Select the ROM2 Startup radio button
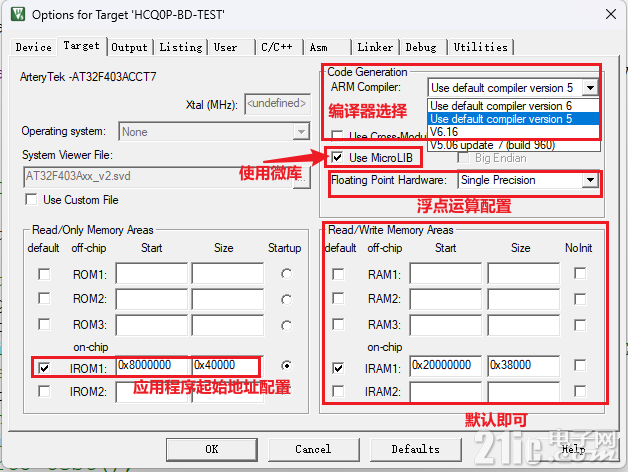The width and height of the screenshot is (628, 472). [286, 300]
